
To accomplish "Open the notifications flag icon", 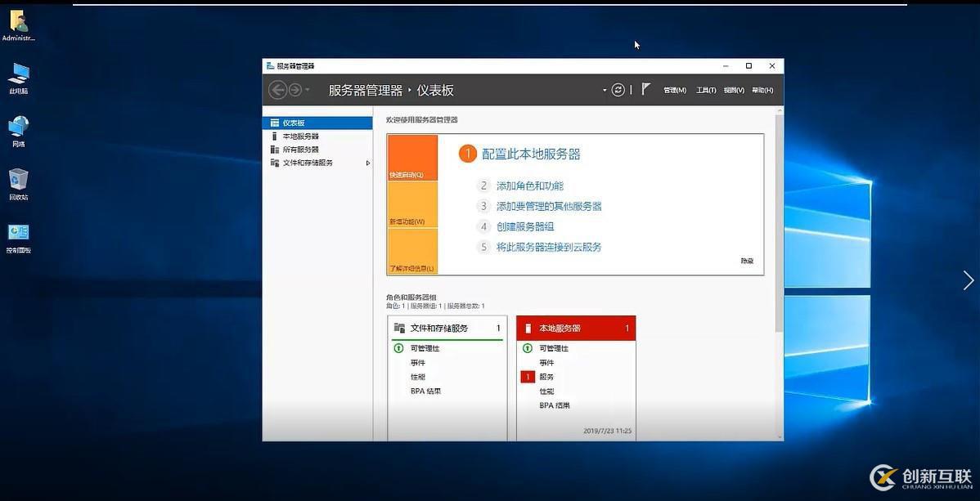I will 645,89.
